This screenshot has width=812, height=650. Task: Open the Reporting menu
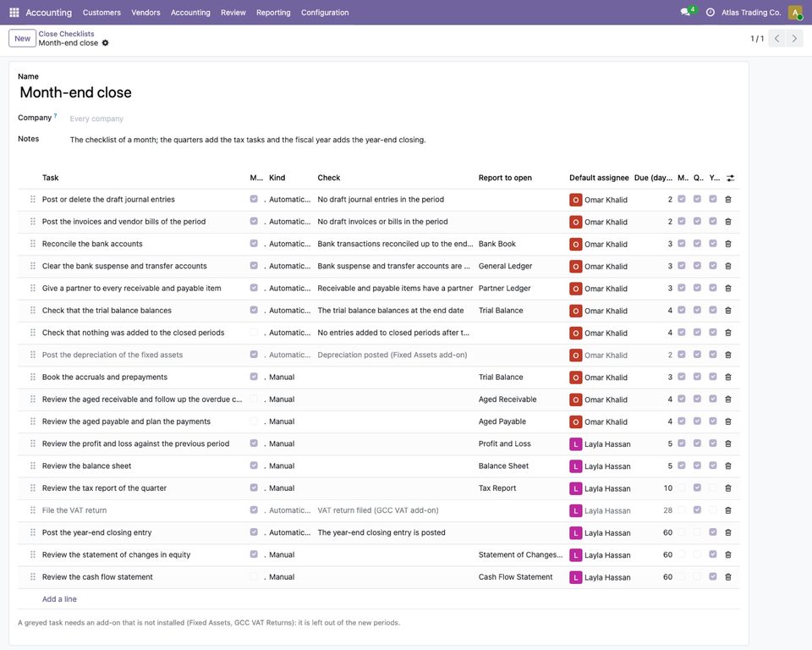pyautogui.click(x=273, y=13)
